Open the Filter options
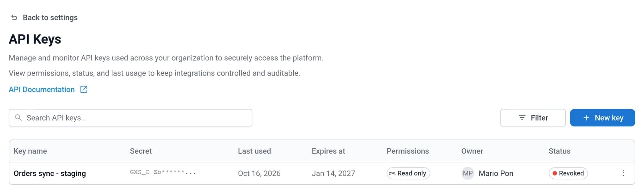 coord(533,118)
